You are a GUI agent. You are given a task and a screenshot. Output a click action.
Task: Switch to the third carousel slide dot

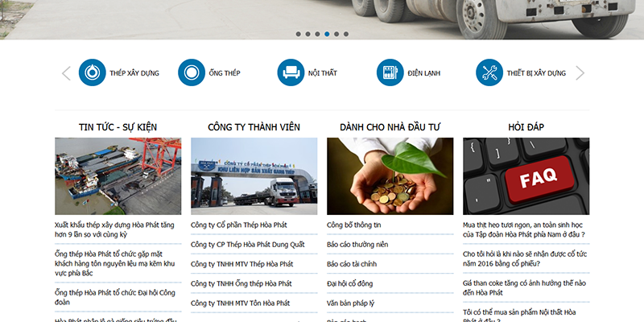(x=317, y=35)
